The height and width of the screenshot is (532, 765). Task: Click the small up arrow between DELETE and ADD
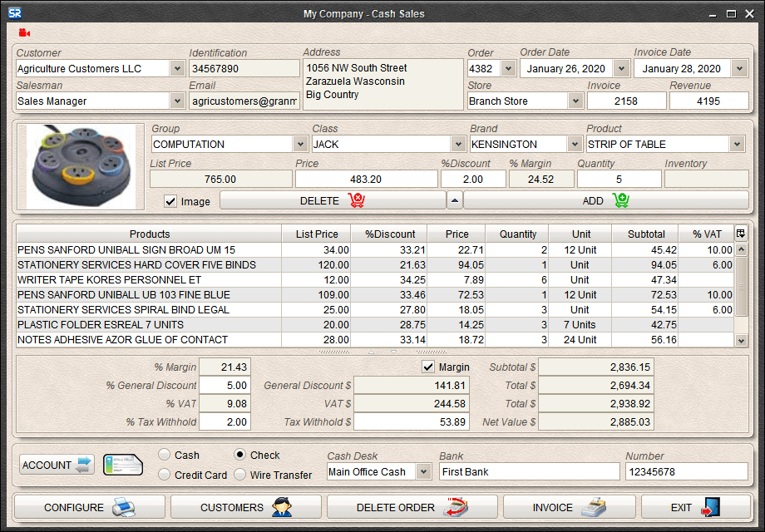[455, 200]
